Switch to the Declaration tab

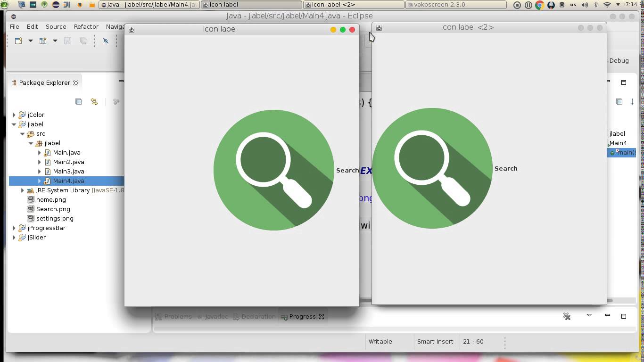click(x=255, y=317)
